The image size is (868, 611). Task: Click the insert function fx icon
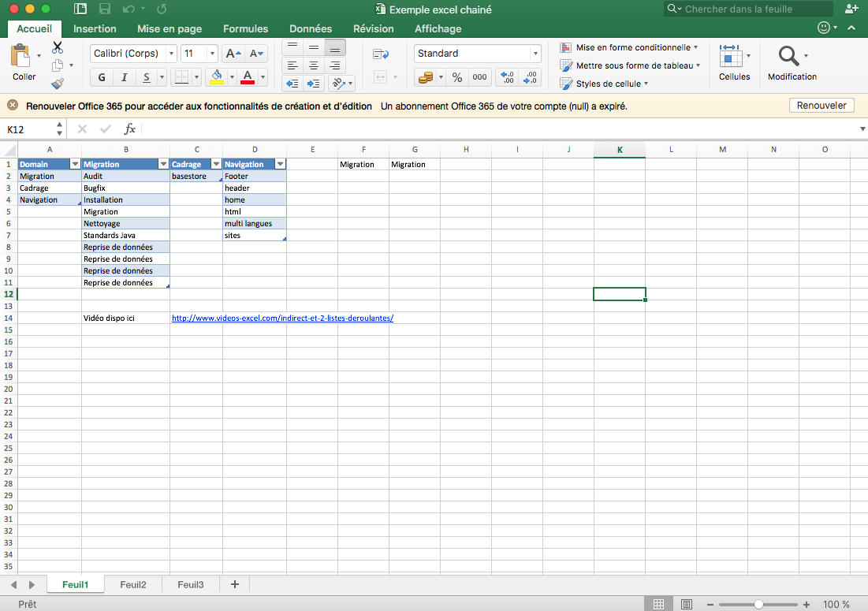click(x=129, y=129)
